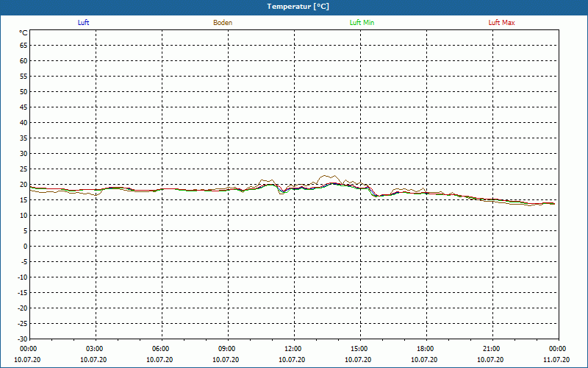
Task: Click the 06:00 time axis label
Action: tap(160, 349)
